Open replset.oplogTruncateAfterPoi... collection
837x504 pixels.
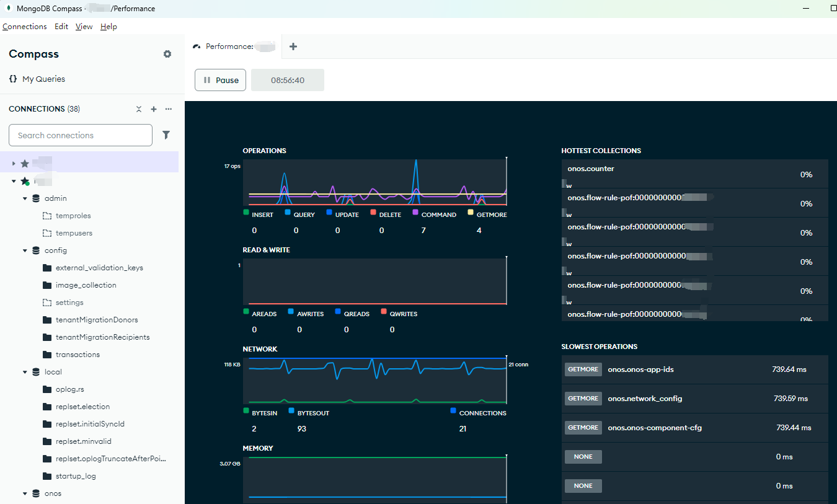click(111, 459)
